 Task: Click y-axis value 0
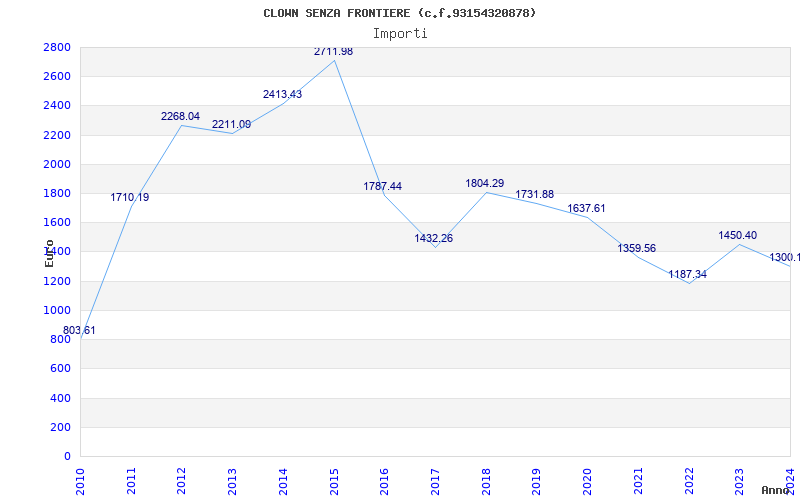67,456
